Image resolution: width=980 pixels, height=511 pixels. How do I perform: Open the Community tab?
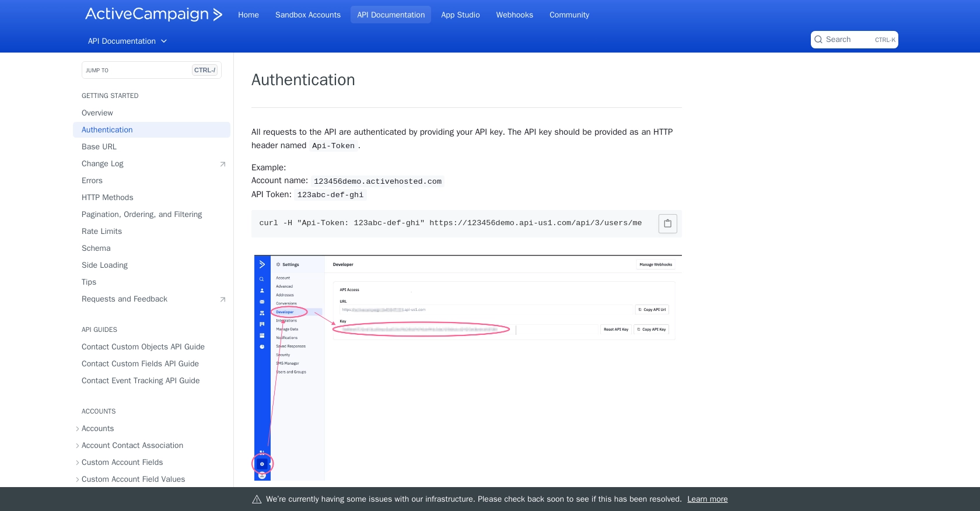(569, 15)
